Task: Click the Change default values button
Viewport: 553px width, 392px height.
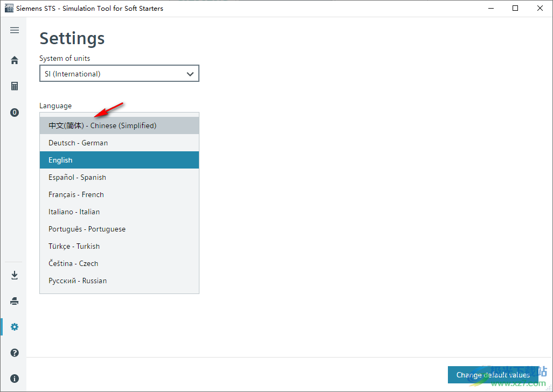Action: pyautogui.click(x=493, y=375)
